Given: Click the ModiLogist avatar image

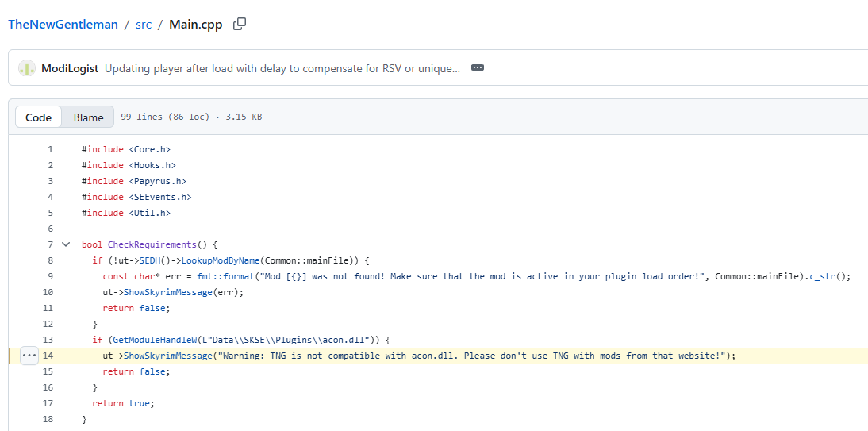Looking at the screenshot, I should click(27, 68).
